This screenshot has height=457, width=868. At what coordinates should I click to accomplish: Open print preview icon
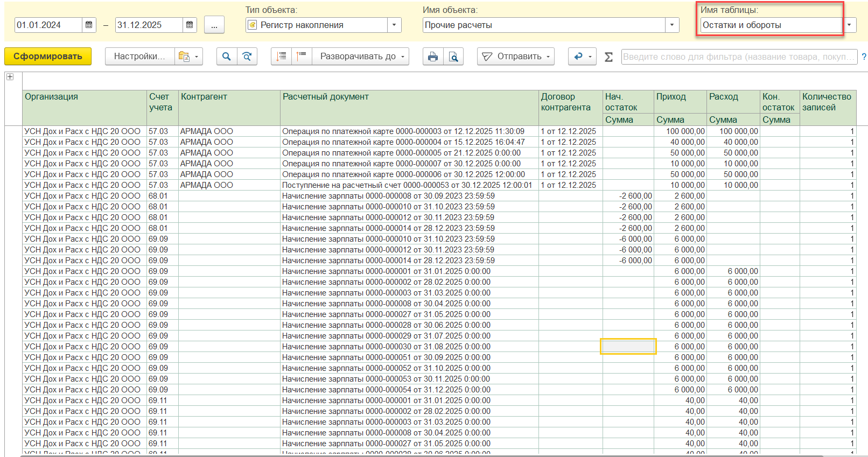tap(453, 57)
